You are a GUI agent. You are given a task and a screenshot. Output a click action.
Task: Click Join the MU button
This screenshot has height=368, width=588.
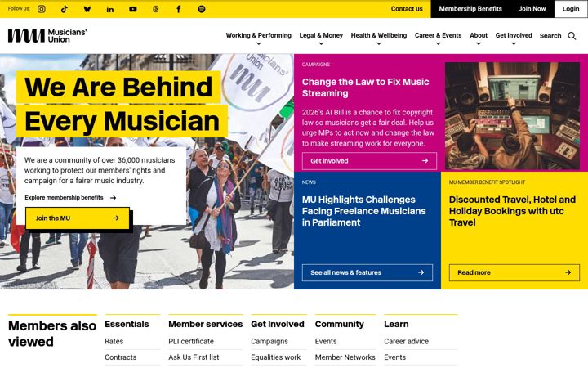click(78, 218)
